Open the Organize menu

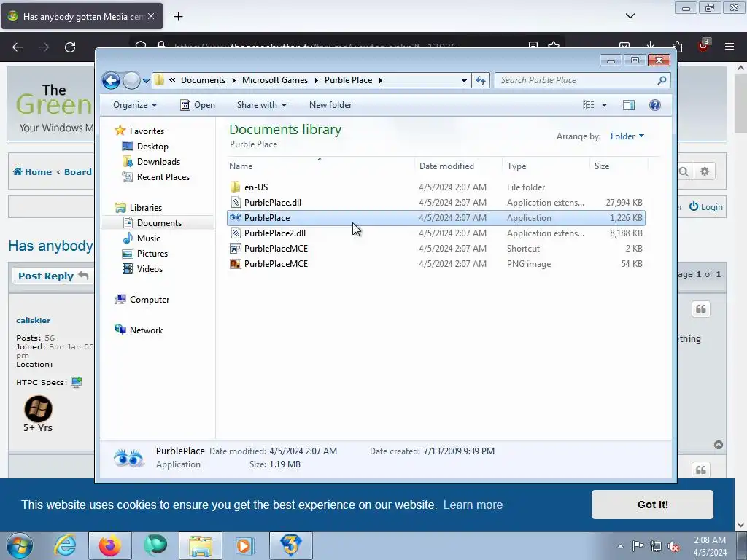135,105
